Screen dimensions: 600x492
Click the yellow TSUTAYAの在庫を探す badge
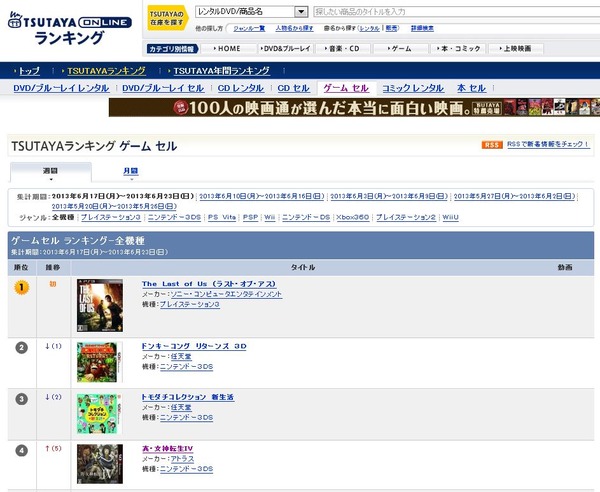click(x=168, y=18)
